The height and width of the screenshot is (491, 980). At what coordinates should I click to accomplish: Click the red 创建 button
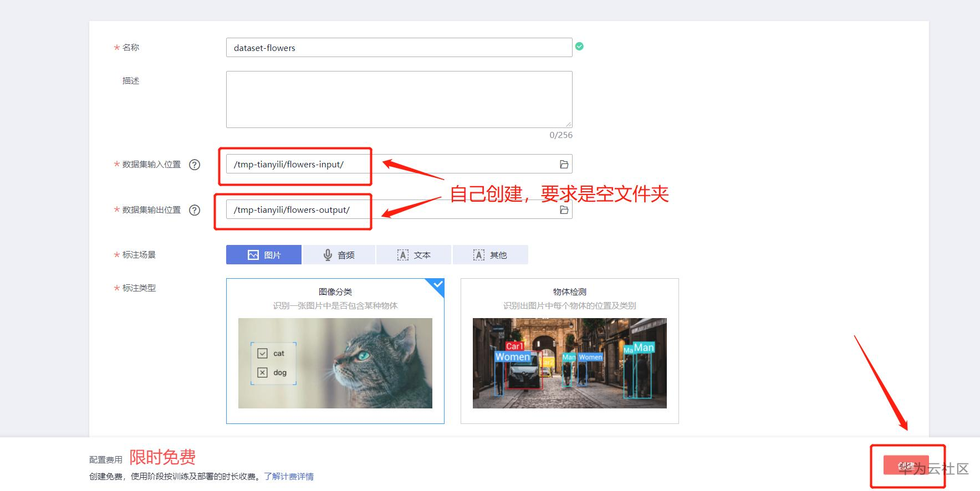pyautogui.click(x=906, y=465)
